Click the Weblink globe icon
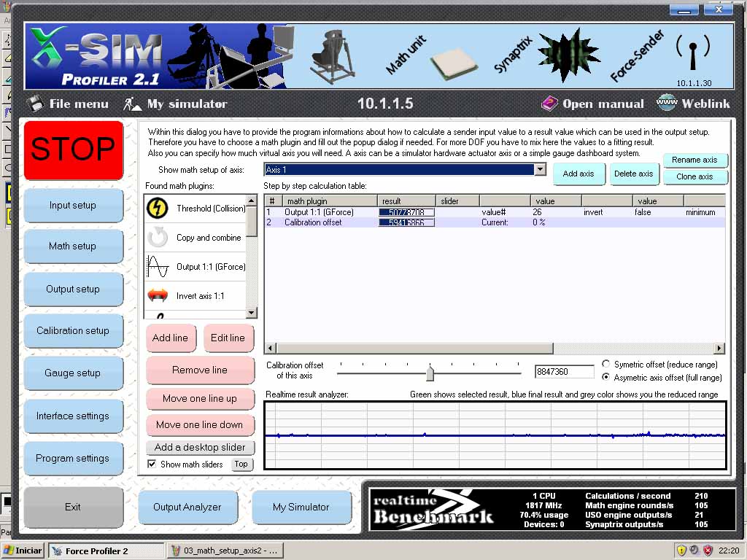The image size is (747, 560). [667, 104]
